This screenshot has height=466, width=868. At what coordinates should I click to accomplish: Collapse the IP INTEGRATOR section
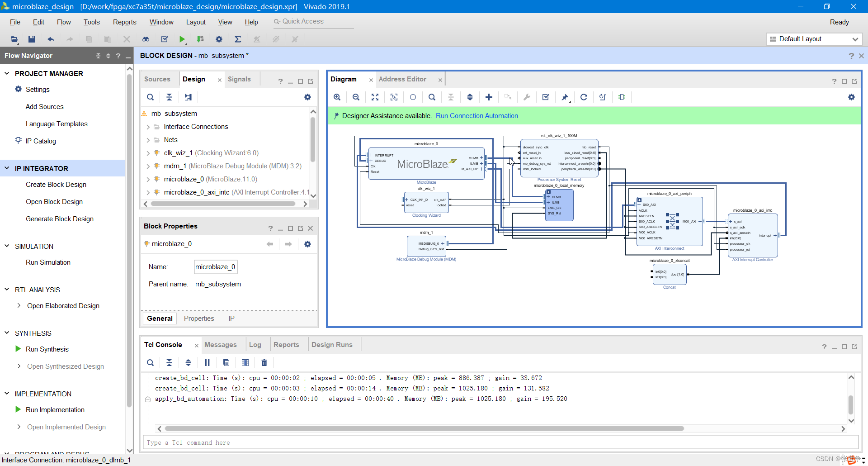point(7,168)
